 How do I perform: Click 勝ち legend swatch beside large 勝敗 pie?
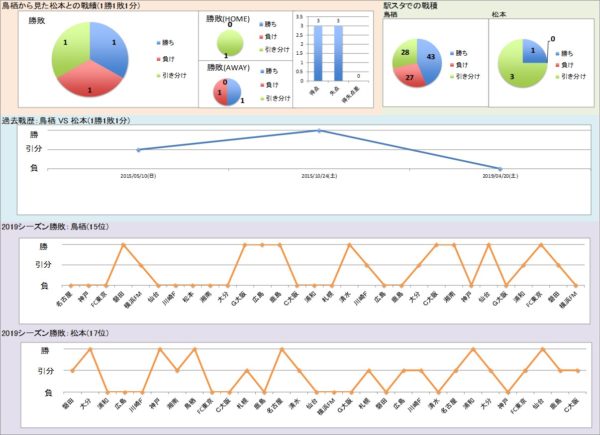159,43
